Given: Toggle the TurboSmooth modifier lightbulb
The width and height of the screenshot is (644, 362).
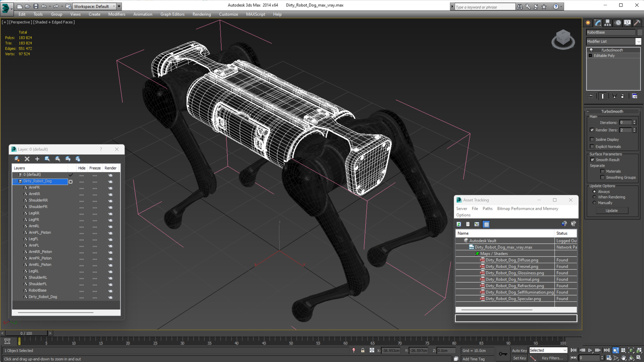Looking at the screenshot, I should pyautogui.click(x=591, y=50).
